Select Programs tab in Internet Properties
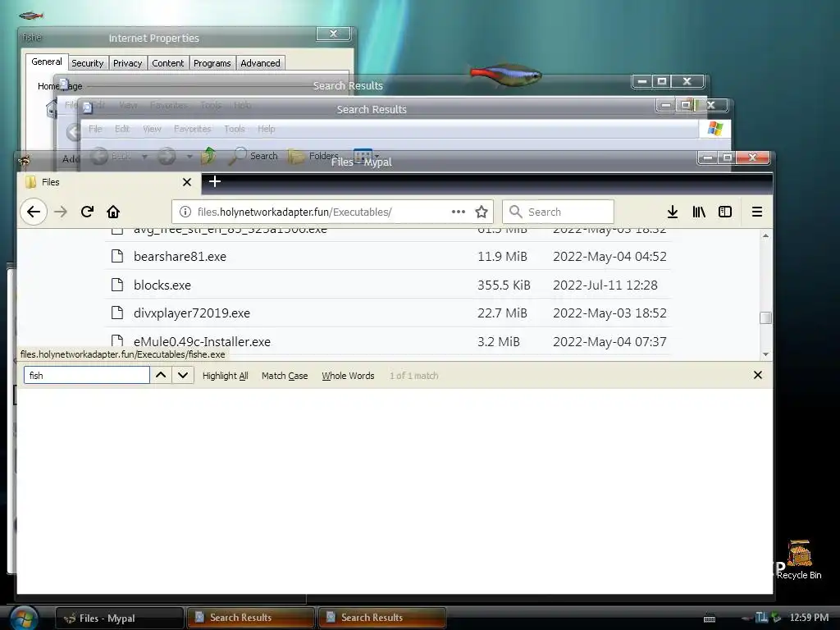 212,63
